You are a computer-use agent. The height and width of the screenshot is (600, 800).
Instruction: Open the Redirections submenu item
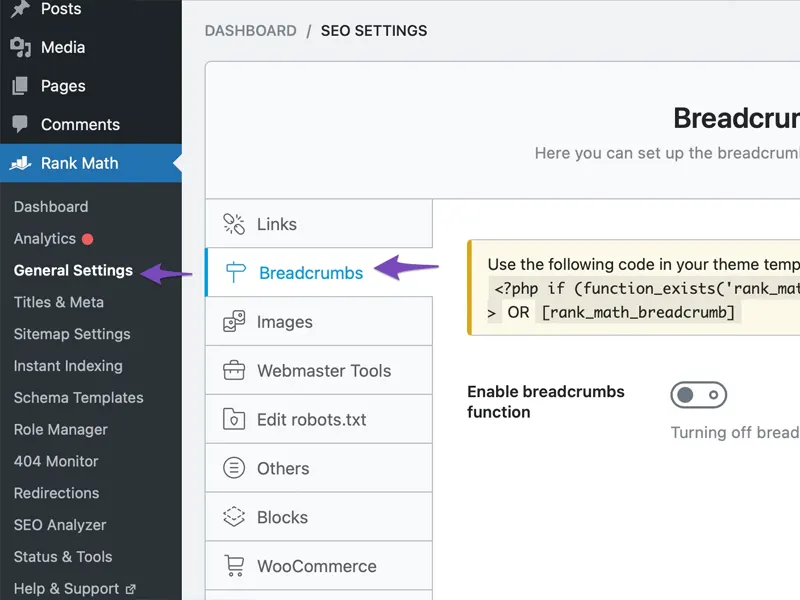click(x=57, y=493)
